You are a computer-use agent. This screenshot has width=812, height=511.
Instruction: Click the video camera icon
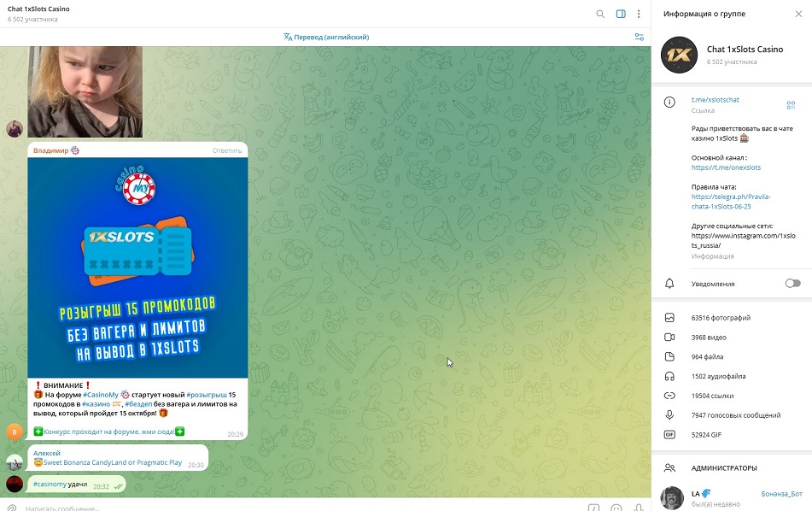tap(669, 338)
